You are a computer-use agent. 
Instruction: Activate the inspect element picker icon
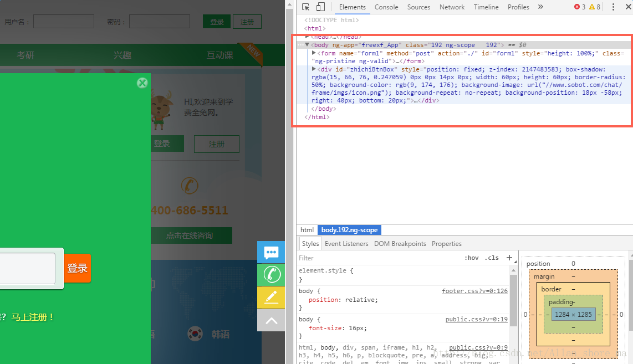tap(305, 7)
